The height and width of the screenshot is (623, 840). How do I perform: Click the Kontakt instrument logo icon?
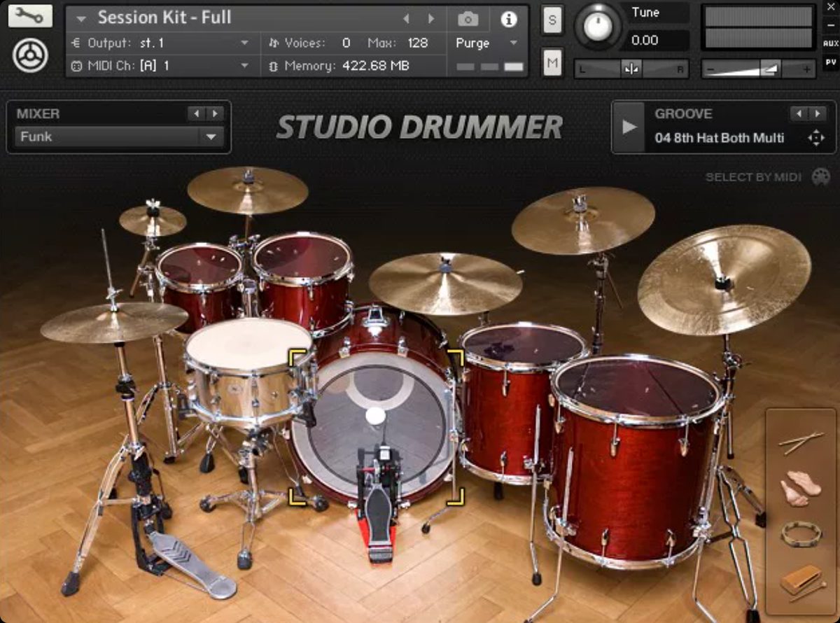click(x=30, y=56)
